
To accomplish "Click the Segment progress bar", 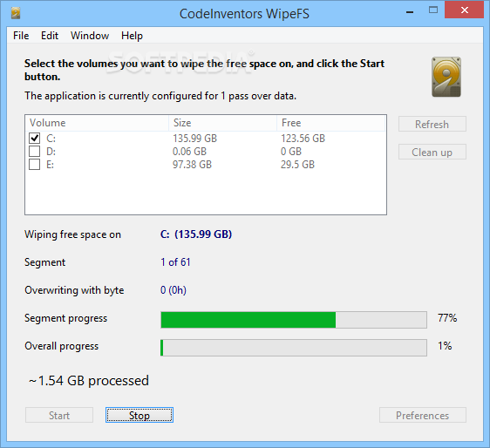I will pos(294,320).
